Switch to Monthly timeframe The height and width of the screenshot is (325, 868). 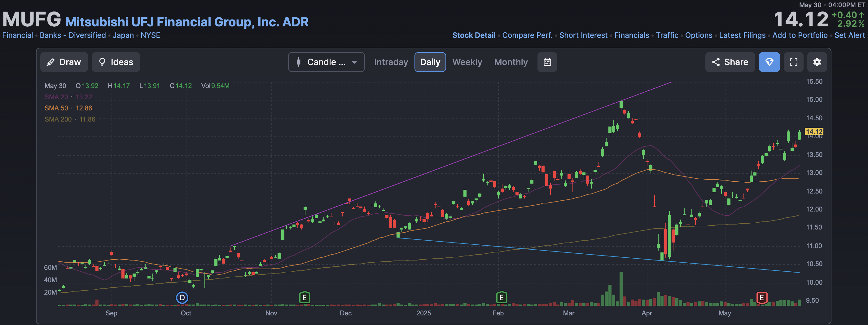pos(511,62)
